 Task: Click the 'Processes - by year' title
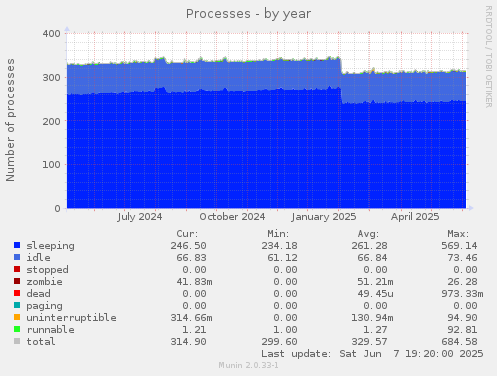(248, 14)
